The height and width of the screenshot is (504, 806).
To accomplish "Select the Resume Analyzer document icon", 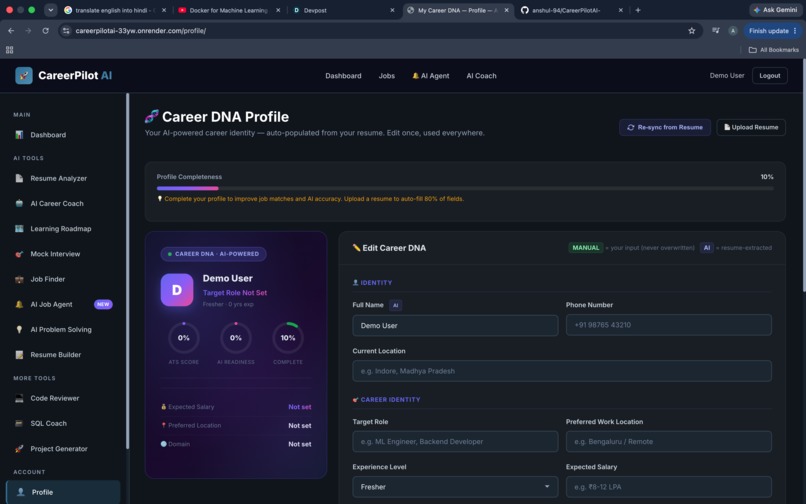I will pos(19,178).
